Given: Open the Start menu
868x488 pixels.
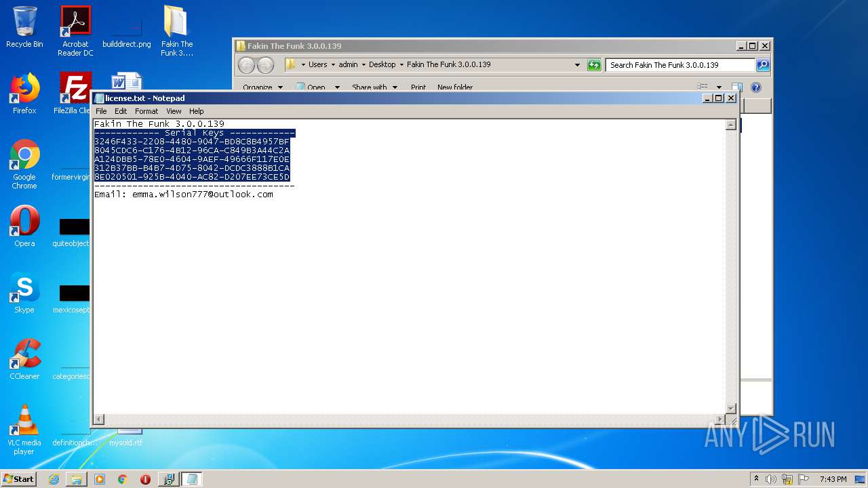Looking at the screenshot, I should (18, 479).
